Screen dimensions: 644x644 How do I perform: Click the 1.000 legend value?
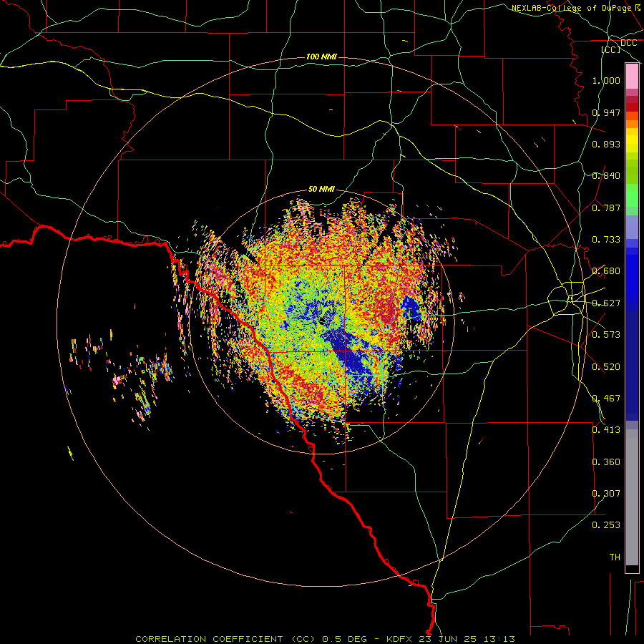click(606, 80)
